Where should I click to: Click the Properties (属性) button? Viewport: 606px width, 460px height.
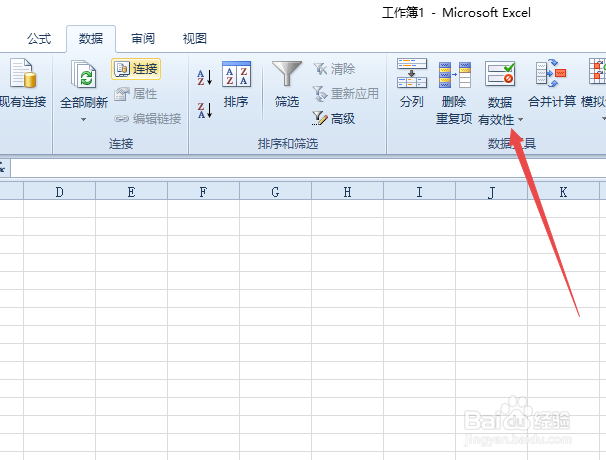pyautogui.click(x=136, y=94)
